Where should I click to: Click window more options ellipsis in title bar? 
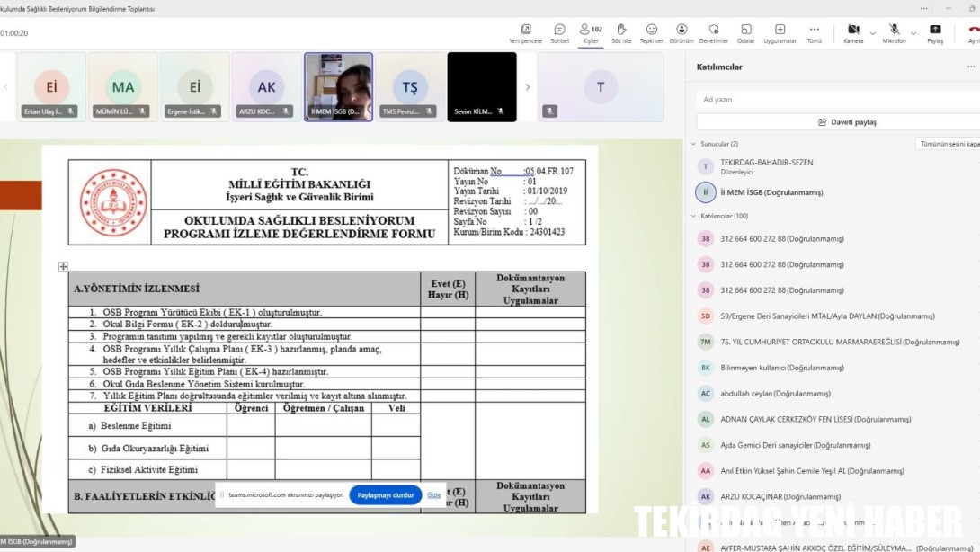(923, 9)
